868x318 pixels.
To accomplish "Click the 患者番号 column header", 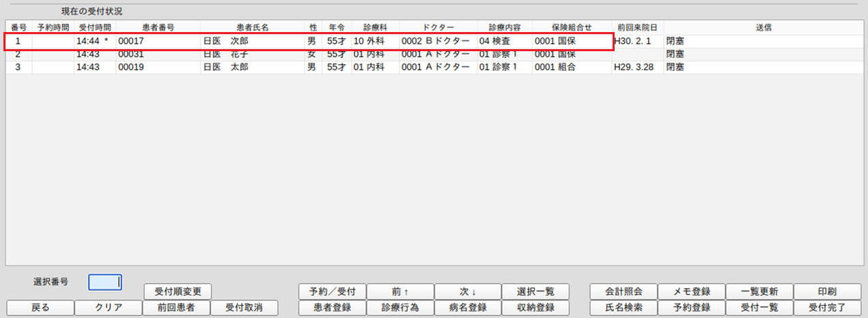I will pyautogui.click(x=158, y=27).
